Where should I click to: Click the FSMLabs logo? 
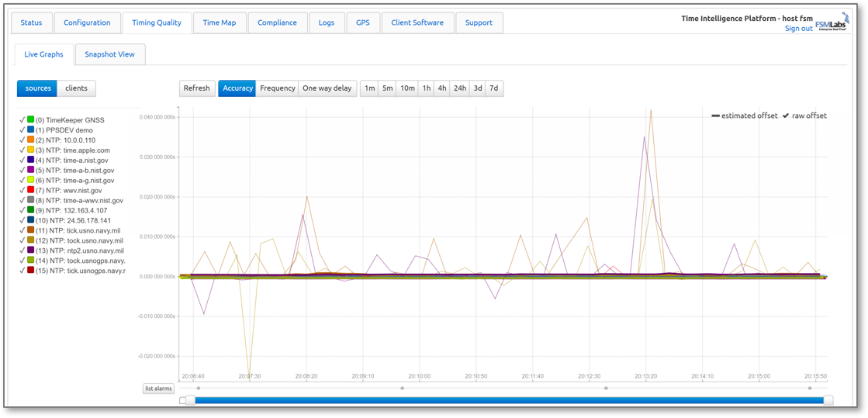[x=832, y=22]
